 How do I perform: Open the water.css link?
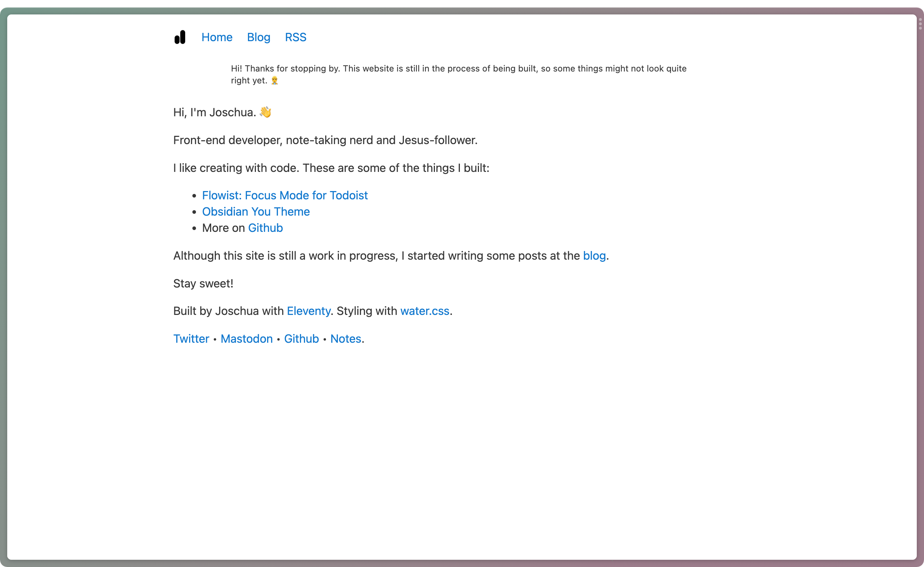(x=424, y=311)
